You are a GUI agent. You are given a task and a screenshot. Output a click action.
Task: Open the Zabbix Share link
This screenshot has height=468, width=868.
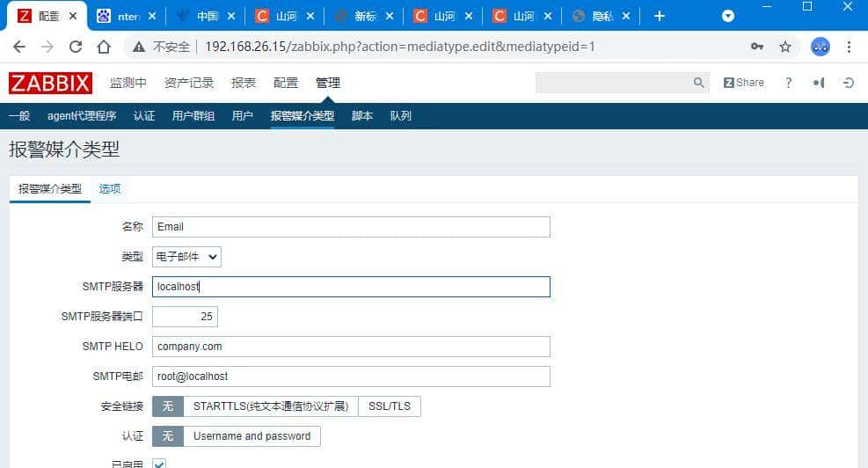click(x=743, y=83)
